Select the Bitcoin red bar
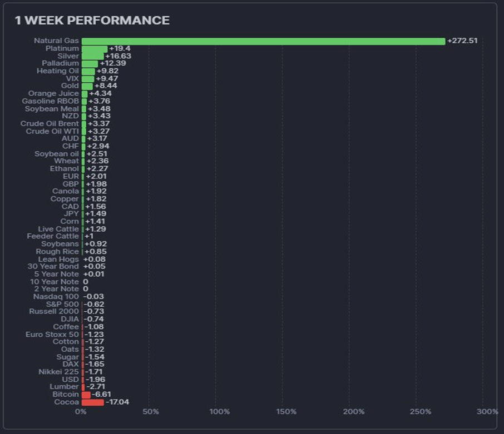This screenshot has width=504, height=434. (86, 395)
